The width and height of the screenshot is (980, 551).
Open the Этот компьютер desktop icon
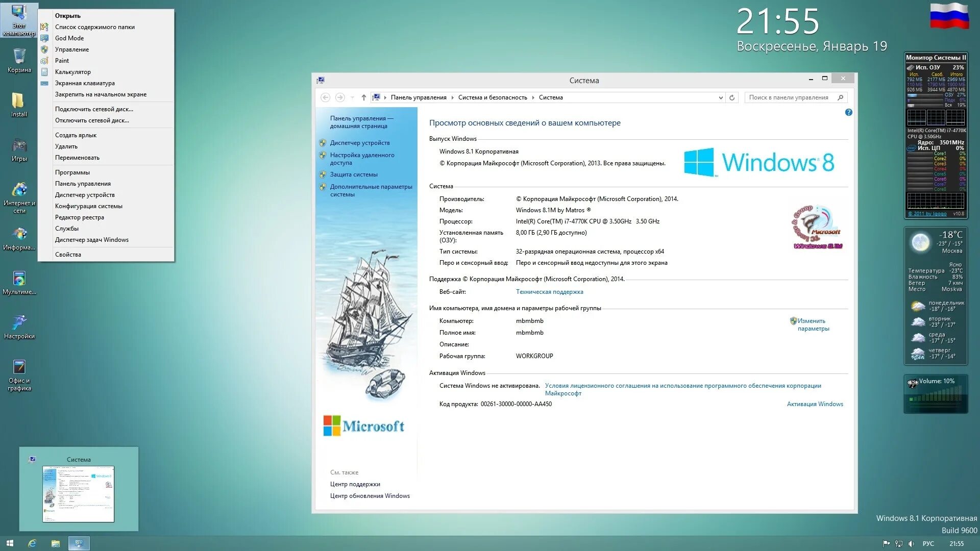[19, 20]
